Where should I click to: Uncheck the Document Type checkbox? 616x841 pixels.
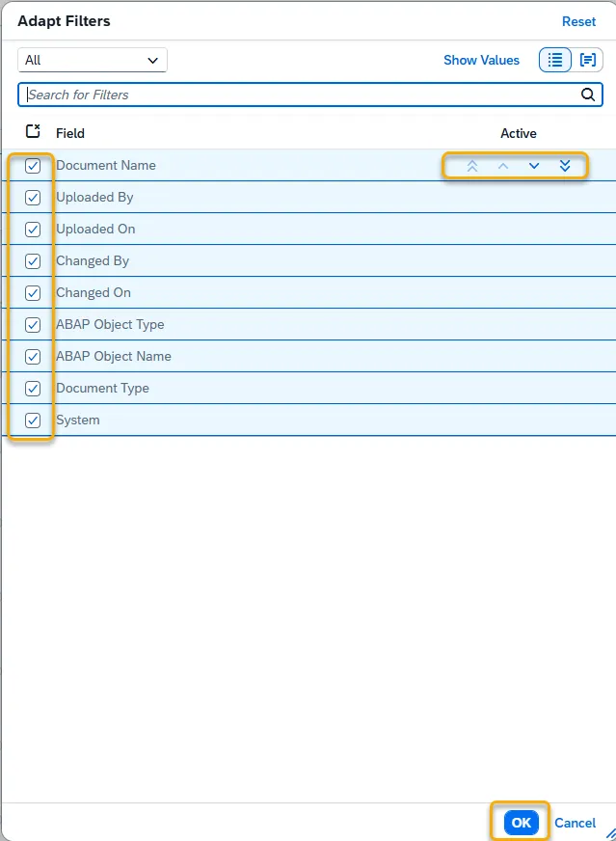tap(33, 389)
